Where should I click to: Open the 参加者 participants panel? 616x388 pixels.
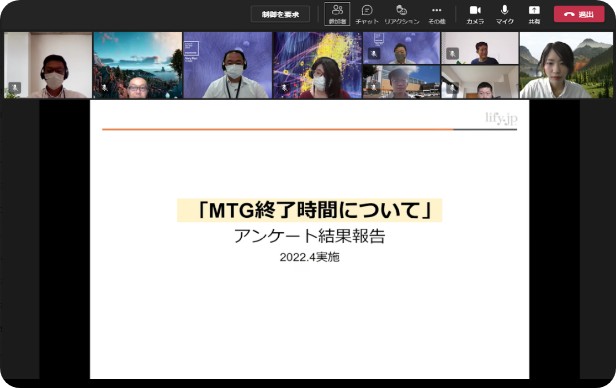[x=337, y=14]
